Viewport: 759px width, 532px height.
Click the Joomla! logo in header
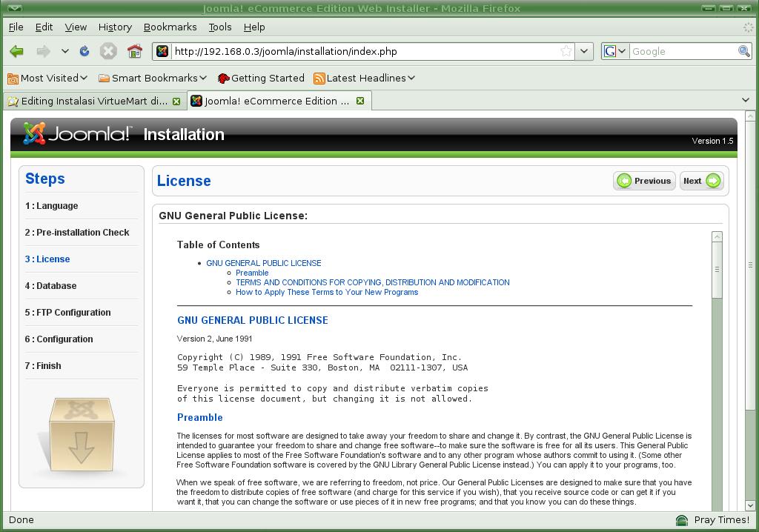point(76,133)
